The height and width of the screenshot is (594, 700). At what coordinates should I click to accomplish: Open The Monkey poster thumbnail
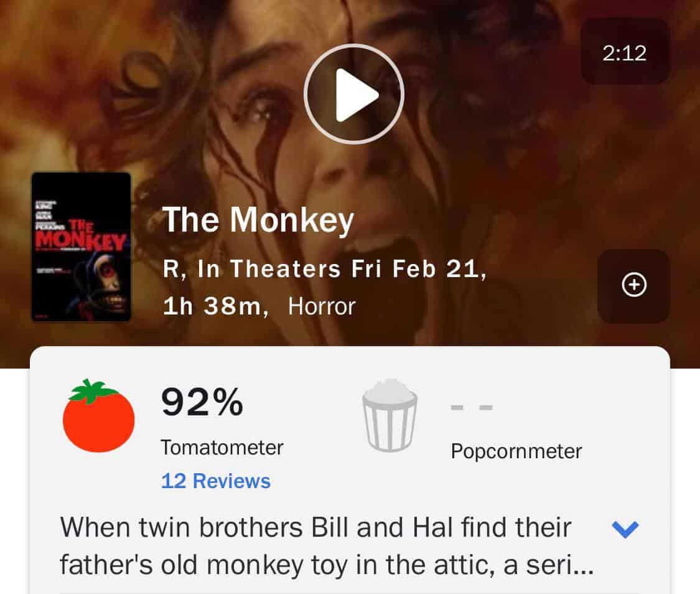point(82,247)
